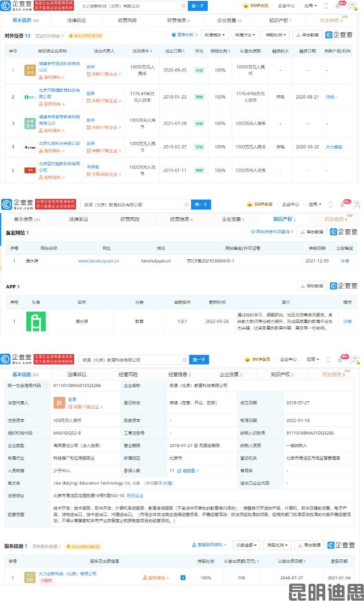Click the 字节悦动 company logo thumbnail
Image resolution: width=364 pixels, height=601 pixels.
[x=30, y=70]
